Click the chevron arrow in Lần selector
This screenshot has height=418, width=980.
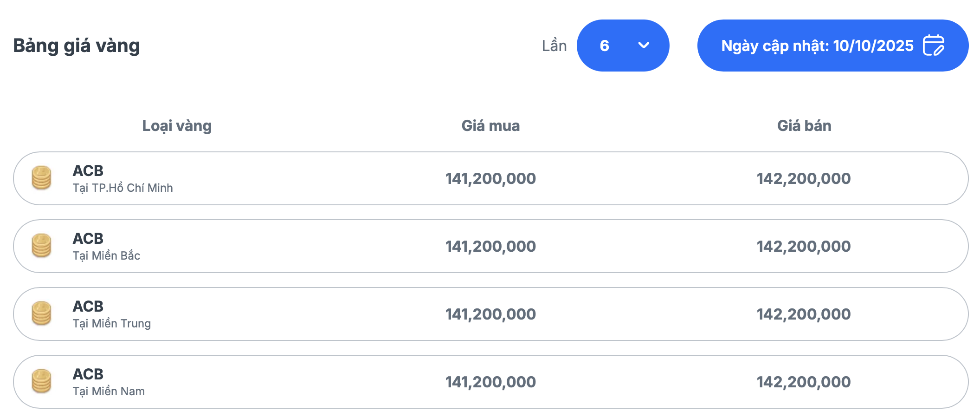point(644,46)
